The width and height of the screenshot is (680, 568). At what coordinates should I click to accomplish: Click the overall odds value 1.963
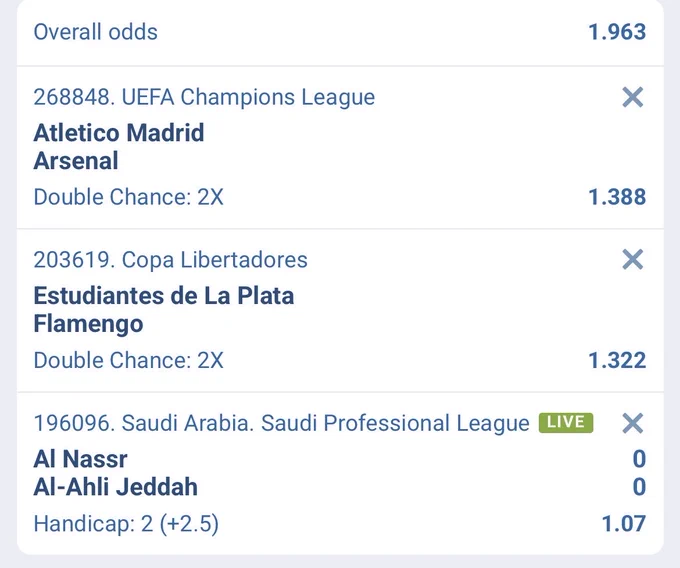click(x=617, y=32)
